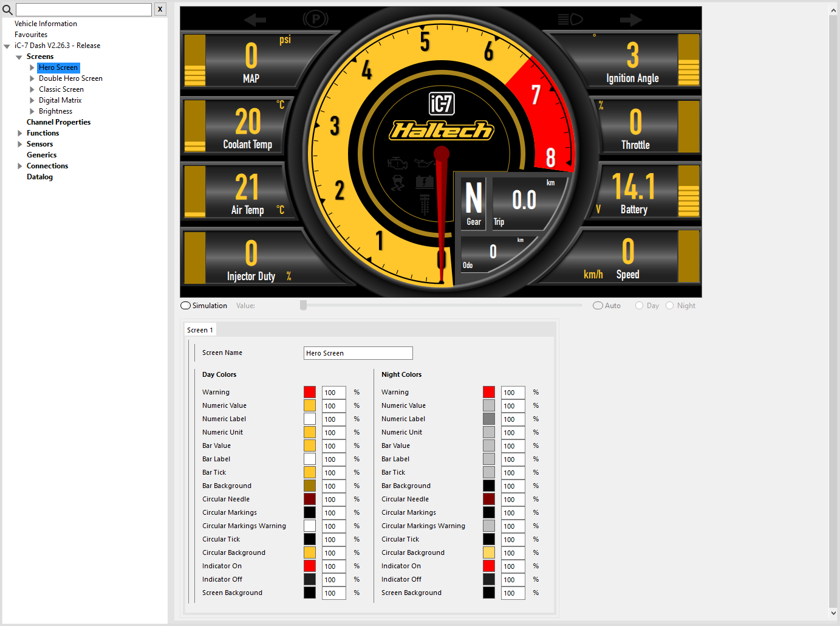840x626 pixels.
Task: Click the Haltech logo on gauge
Action: (442, 129)
